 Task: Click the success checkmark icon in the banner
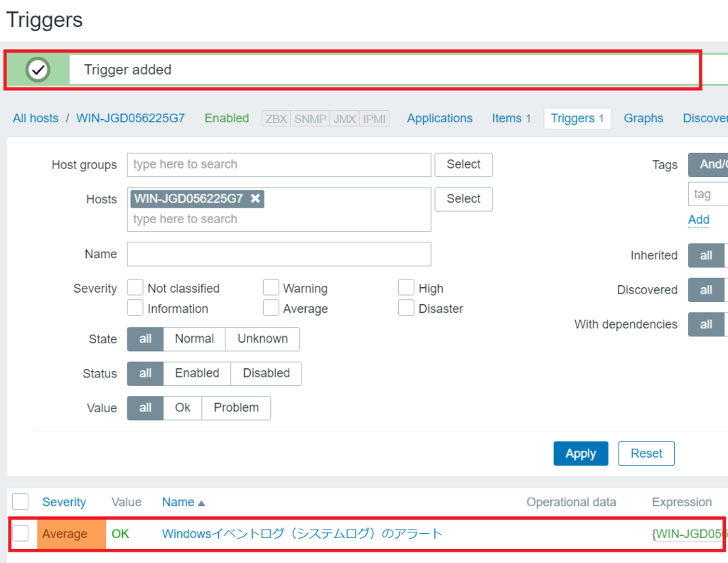[38, 70]
